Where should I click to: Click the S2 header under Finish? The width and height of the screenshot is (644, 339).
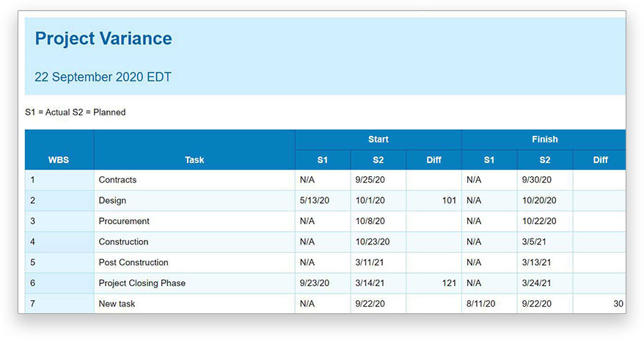[x=544, y=160]
